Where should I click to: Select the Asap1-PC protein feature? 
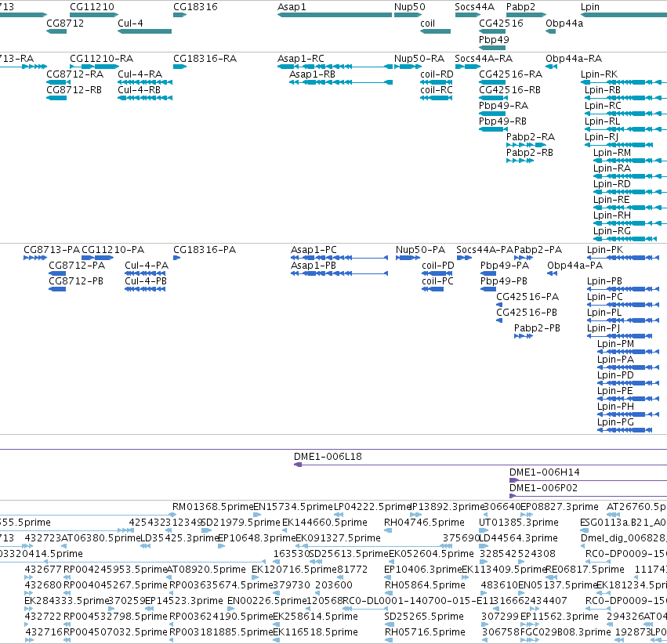[339, 258]
